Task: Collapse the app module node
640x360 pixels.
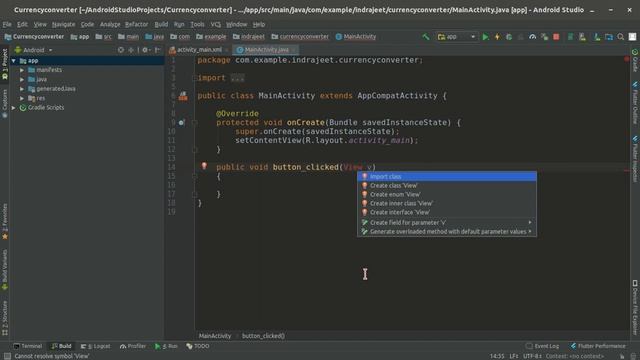Action: 14,61
